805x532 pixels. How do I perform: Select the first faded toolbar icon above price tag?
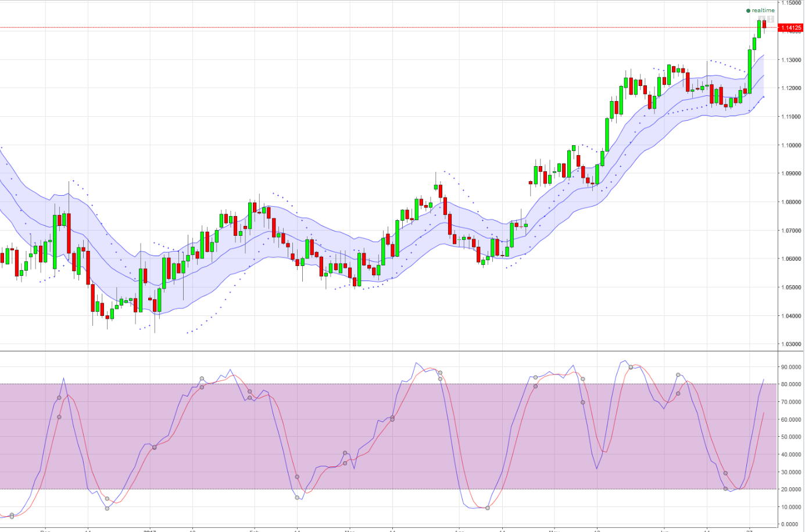(761, 19)
